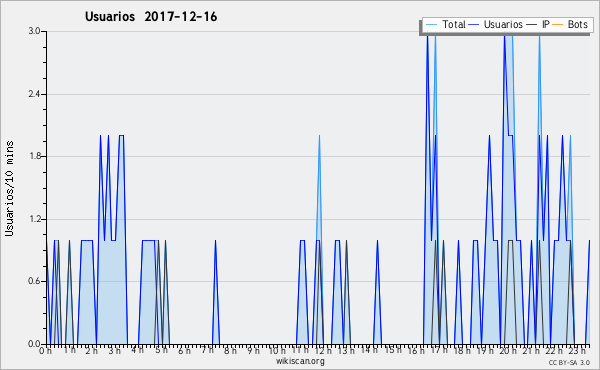Screen dimensions: 600x370
Task: Click the '10 h' x-axis label
Action: click(x=277, y=351)
